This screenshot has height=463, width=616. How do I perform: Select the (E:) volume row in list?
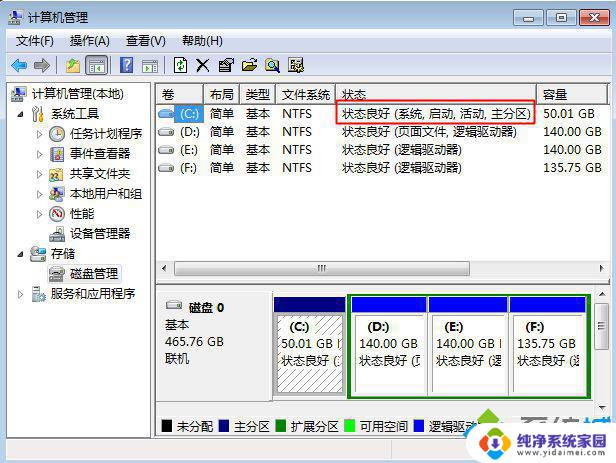pos(381,150)
